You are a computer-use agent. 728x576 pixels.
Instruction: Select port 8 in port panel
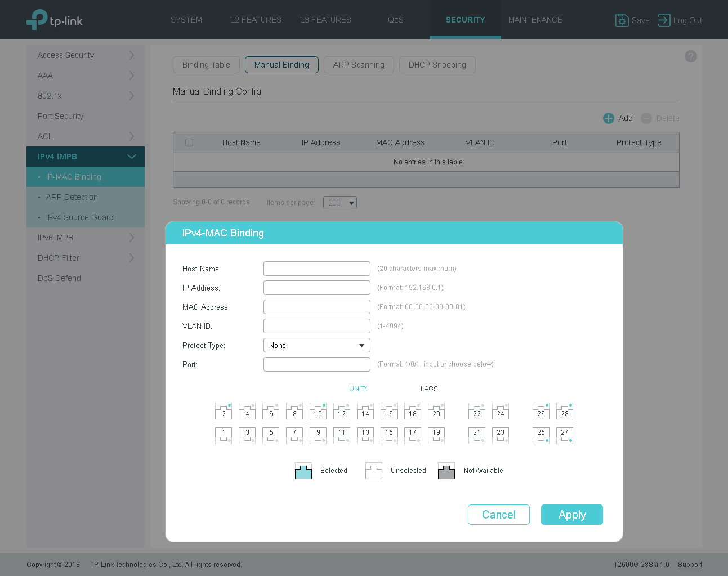(294, 411)
